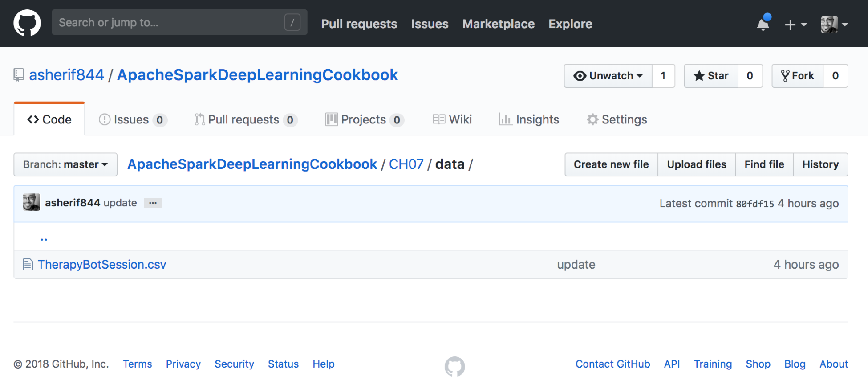This screenshot has height=389, width=868.
Task: Go to Issues in top navigation
Action: click(430, 24)
